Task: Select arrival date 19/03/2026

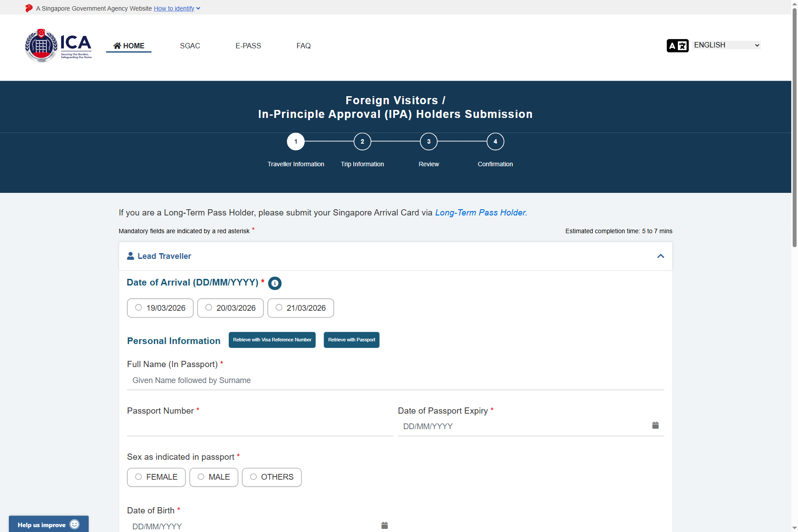Action: tap(139, 308)
